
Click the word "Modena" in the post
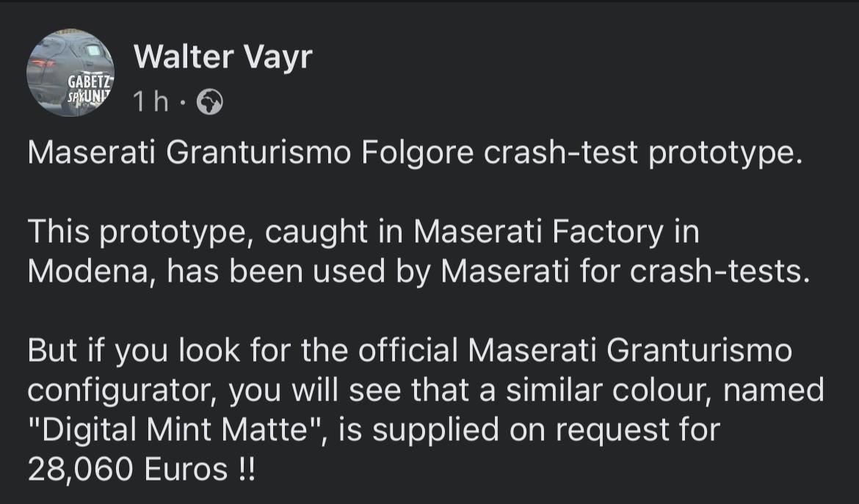tap(87, 271)
